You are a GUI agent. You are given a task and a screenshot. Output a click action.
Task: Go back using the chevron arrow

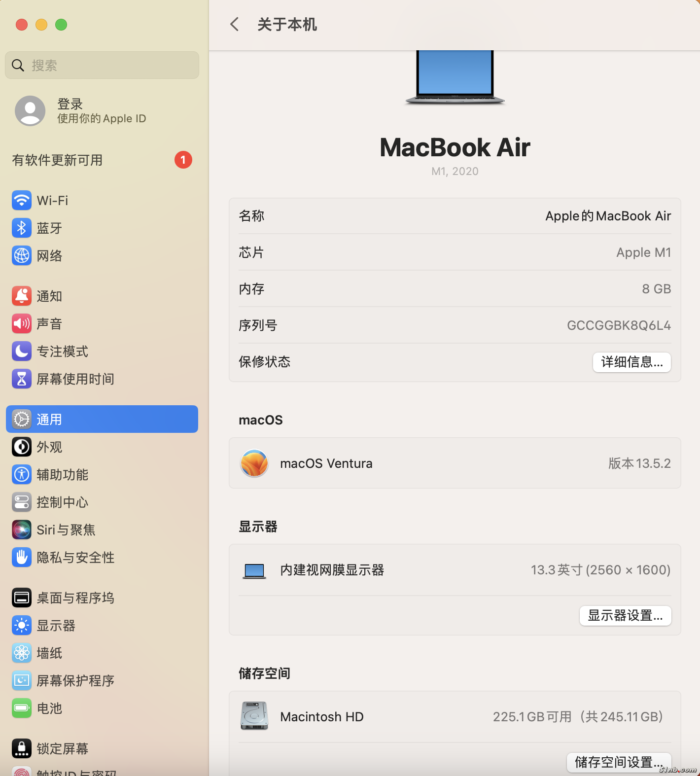(x=235, y=24)
